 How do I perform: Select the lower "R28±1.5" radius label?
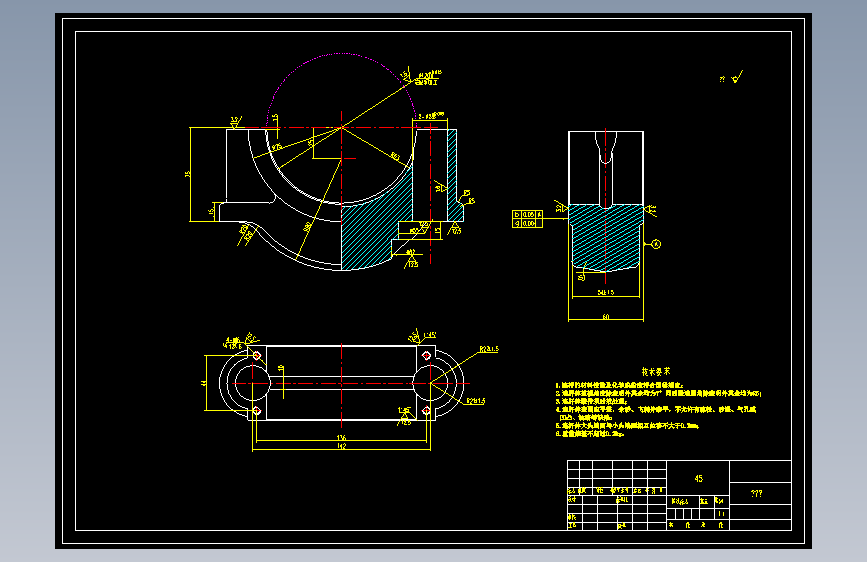(x=476, y=401)
